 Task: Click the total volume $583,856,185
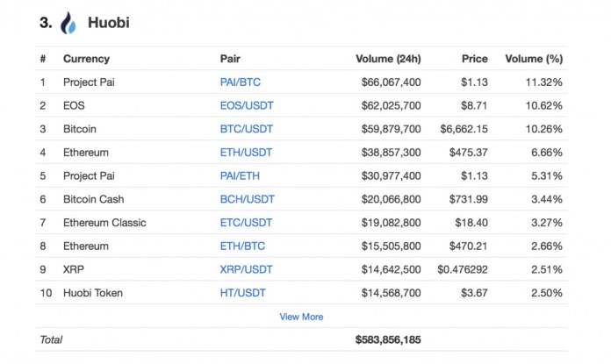pos(388,339)
